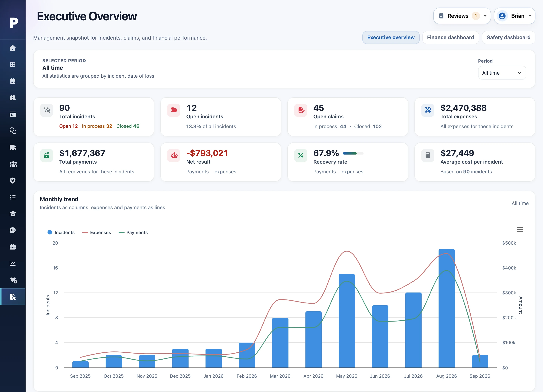Open the Home icon in sidebar
This screenshot has height=392, width=543.
[x=13, y=48]
